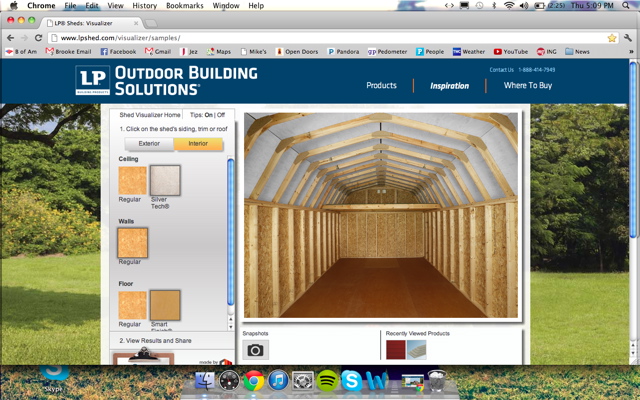Image resolution: width=640 pixels, height=400 pixels.
Task: Go to Shed Visualizer Home tab
Action: [145, 115]
